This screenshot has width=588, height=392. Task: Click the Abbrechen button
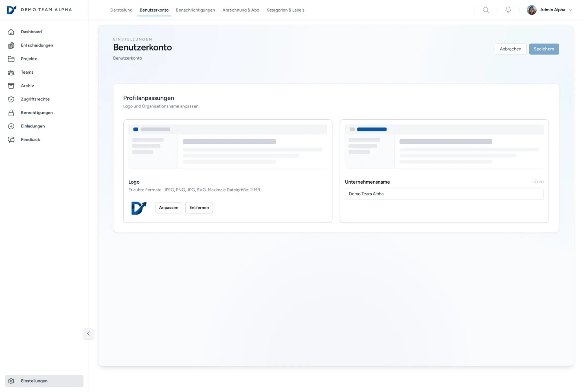click(510, 49)
